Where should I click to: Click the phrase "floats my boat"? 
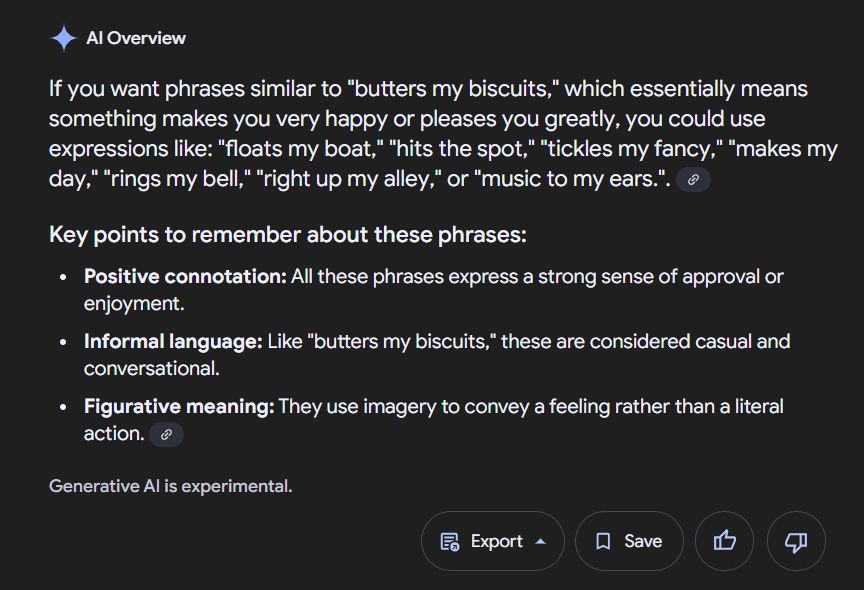coord(298,149)
